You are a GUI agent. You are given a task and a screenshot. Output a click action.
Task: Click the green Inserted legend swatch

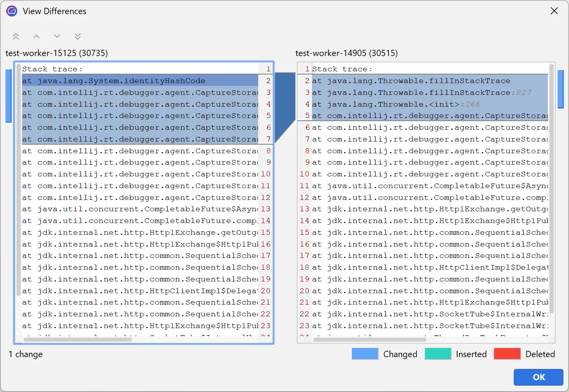(x=438, y=354)
